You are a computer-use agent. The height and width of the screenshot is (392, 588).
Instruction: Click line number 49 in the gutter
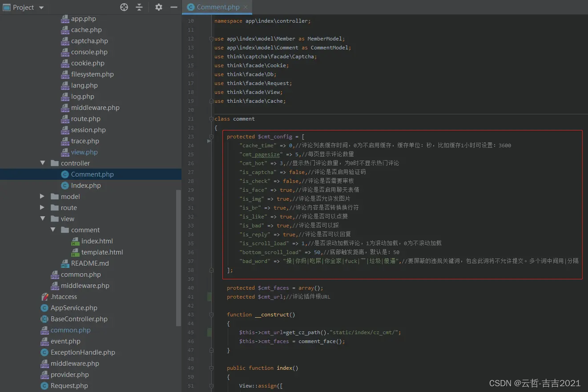[191, 368]
